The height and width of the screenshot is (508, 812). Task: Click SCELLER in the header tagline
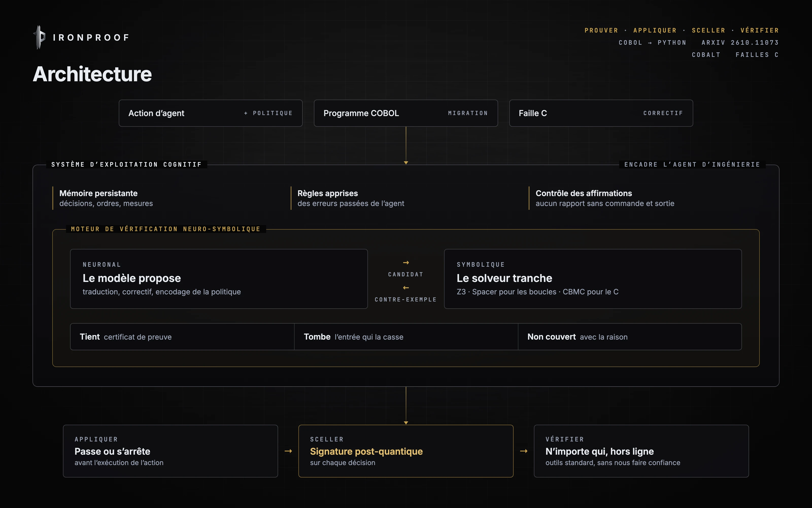point(709,30)
